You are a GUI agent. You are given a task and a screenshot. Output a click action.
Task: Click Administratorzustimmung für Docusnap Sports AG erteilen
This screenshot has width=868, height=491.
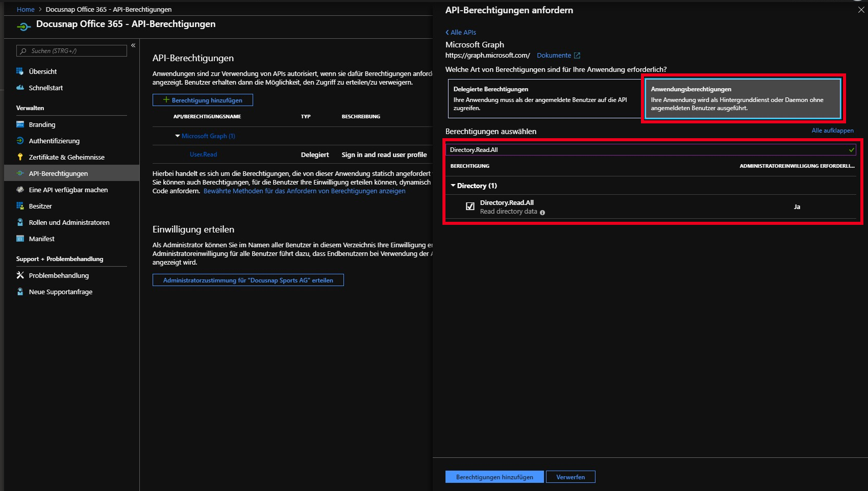click(248, 280)
